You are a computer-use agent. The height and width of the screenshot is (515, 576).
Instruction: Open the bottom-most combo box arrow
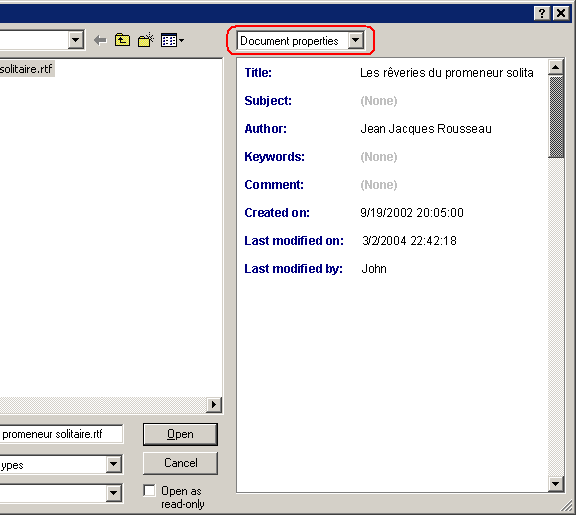114,493
